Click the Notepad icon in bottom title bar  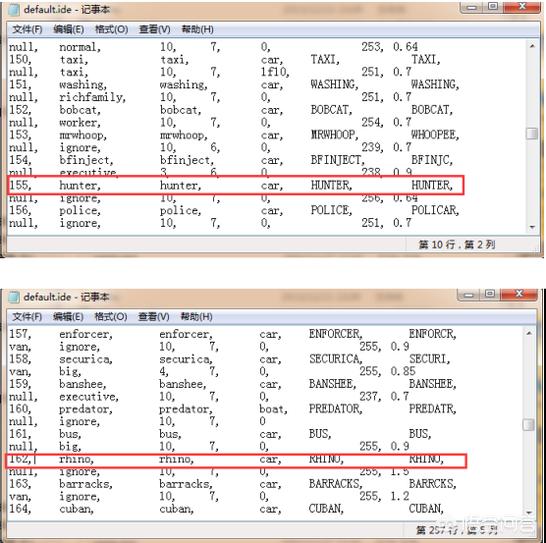[14, 297]
